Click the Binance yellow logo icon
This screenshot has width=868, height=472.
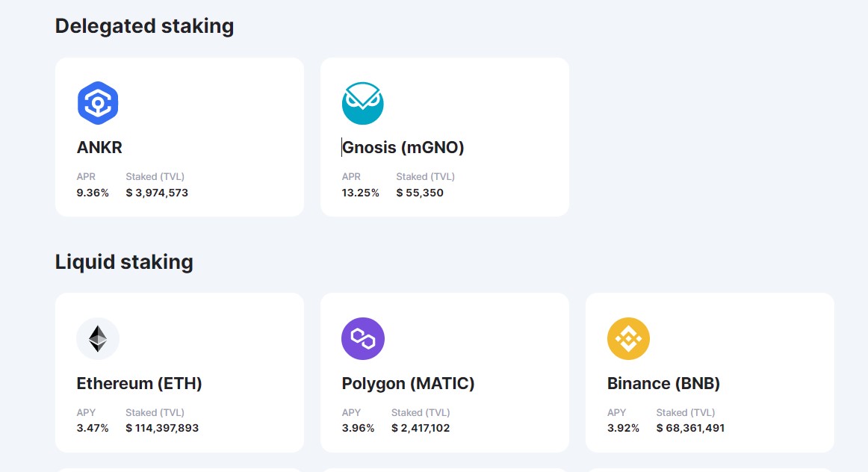point(628,338)
